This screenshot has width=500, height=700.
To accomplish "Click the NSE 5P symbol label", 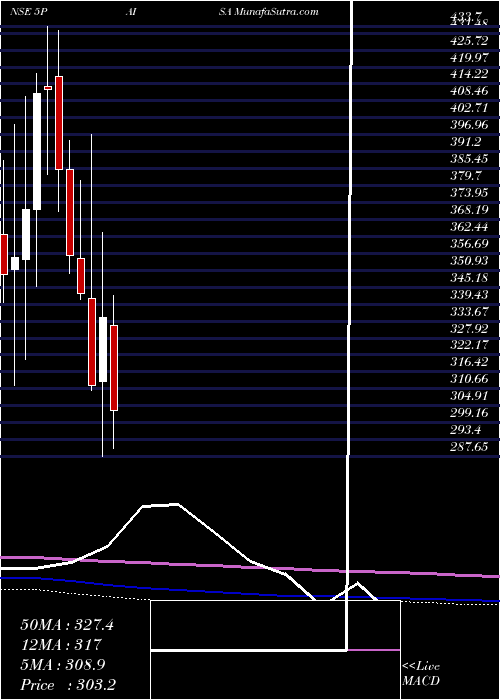I will [29, 12].
